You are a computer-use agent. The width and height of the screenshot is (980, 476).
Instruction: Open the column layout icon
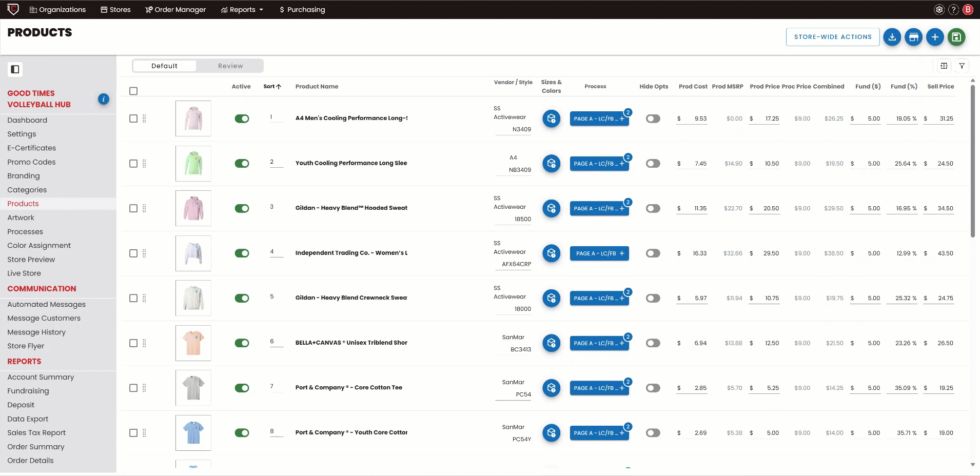[x=944, y=66]
